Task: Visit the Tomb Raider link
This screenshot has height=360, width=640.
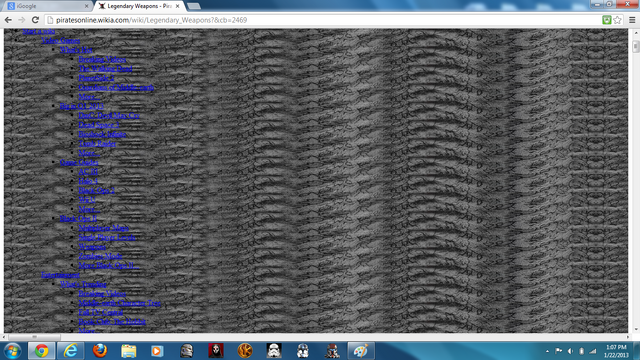Action: (x=97, y=144)
